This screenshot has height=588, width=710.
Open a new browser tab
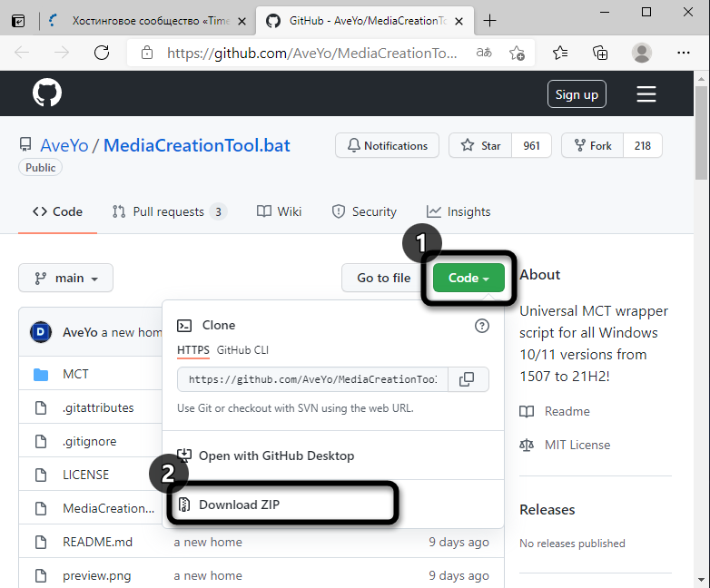(489, 20)
